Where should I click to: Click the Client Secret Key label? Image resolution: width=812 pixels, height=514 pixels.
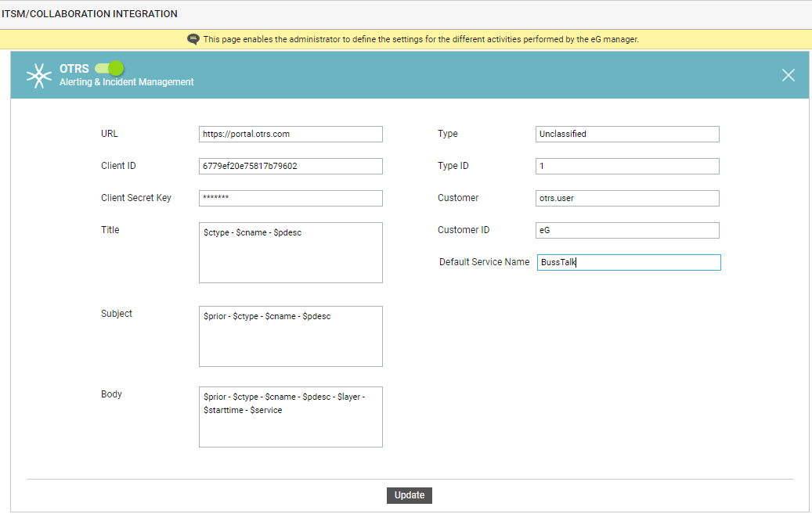pos(135,198)
